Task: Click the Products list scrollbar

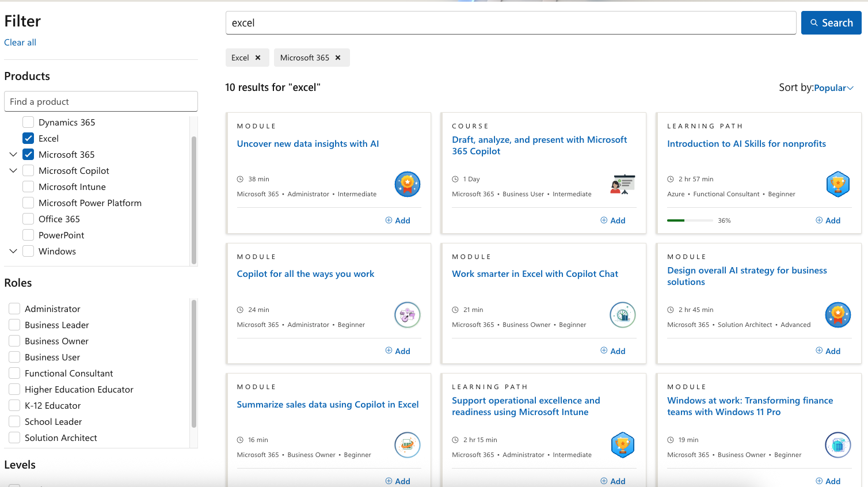Action: tap(194, 199)
